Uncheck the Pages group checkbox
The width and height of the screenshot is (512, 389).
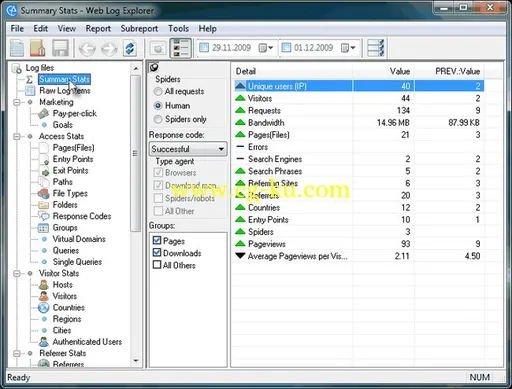click(x=157, y=240)
